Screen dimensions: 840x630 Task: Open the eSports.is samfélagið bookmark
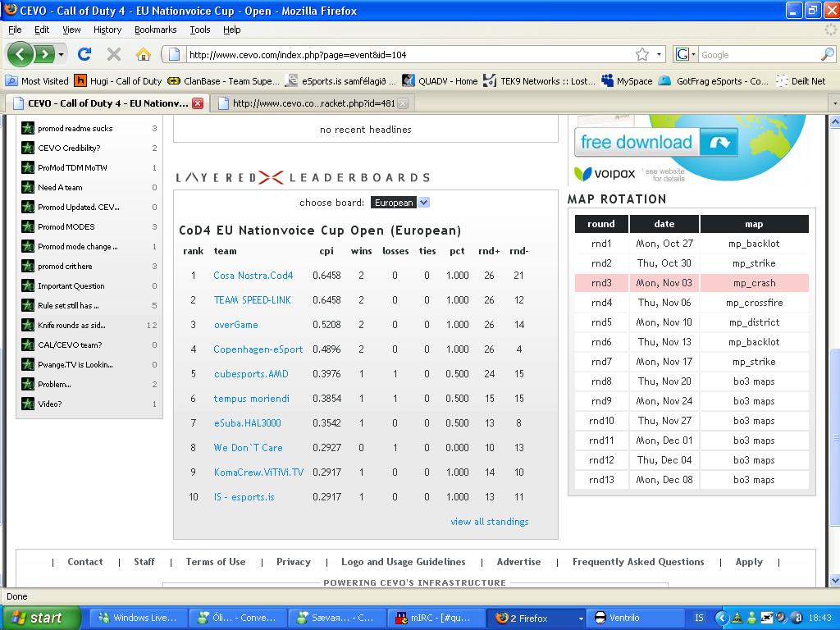coord(341,81)
